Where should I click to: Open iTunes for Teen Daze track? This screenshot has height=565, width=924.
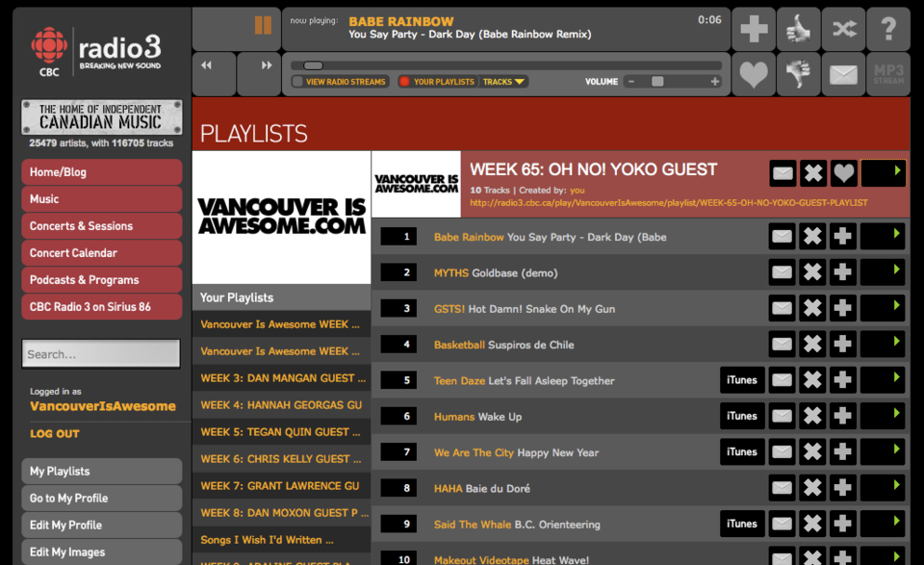[x=742, y=380]
